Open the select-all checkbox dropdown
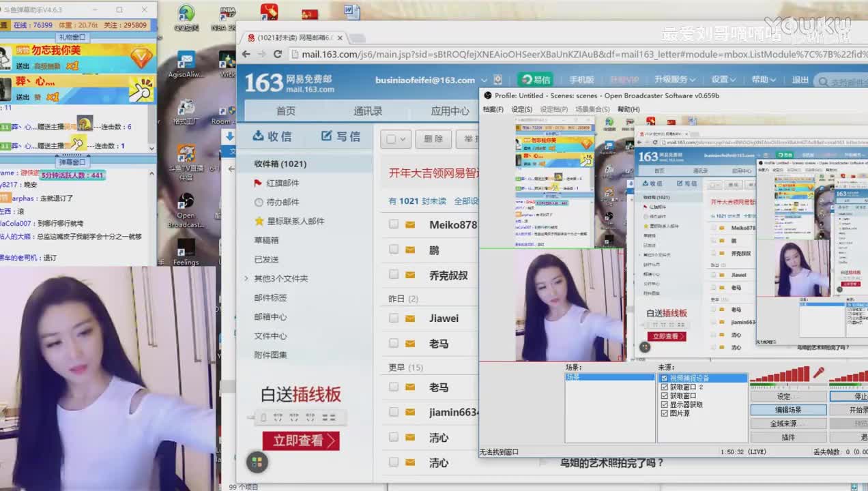The image size is (868, 491). pos(403,139)
